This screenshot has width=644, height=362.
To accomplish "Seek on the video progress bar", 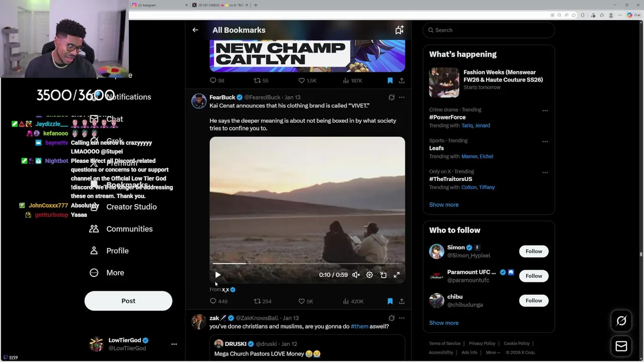I will (x=307, y=263).
